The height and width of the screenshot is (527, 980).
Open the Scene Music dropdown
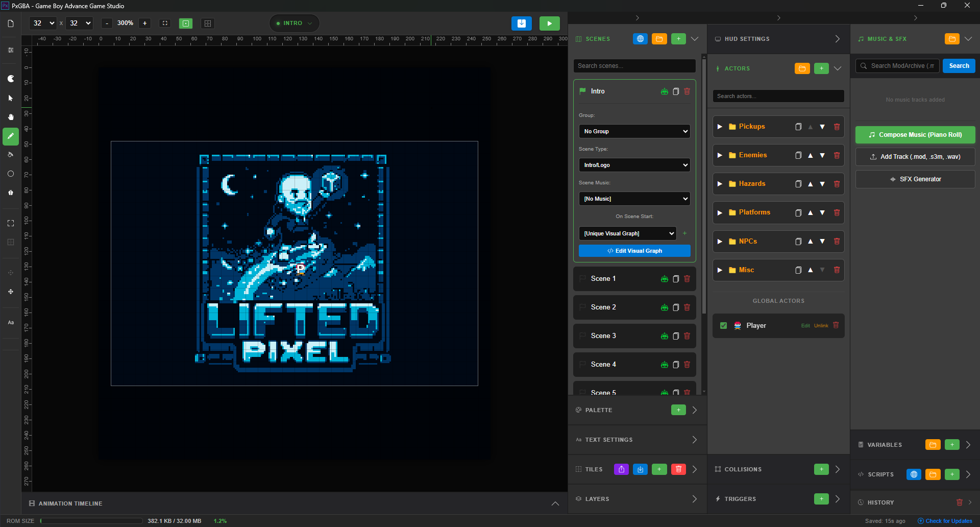[x=634, y=199]
